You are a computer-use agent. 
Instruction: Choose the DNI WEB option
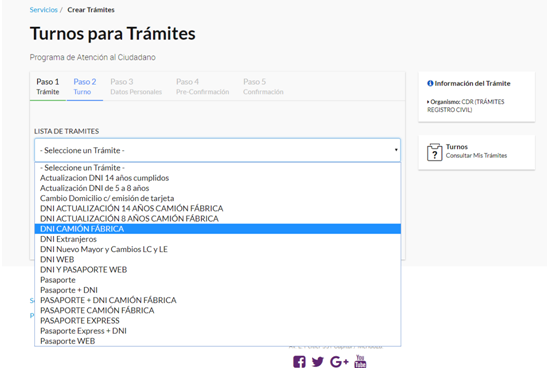click(x=218, y=259)
